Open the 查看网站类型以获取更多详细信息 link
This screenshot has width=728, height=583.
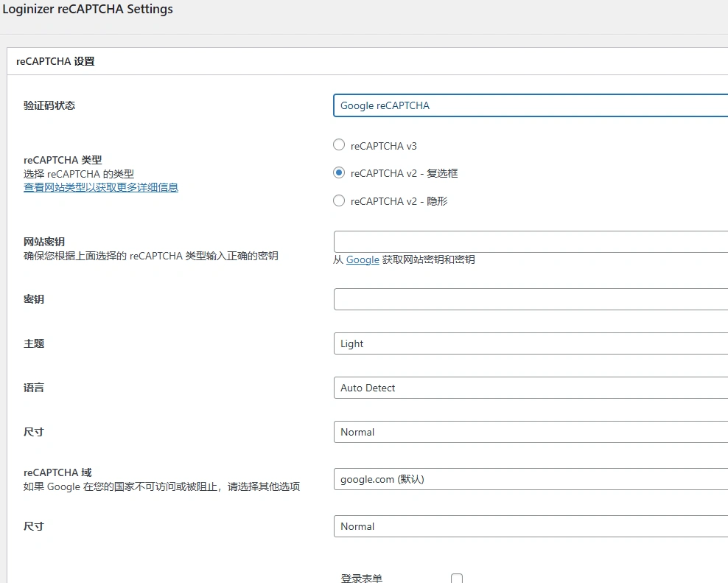(101, 187)
